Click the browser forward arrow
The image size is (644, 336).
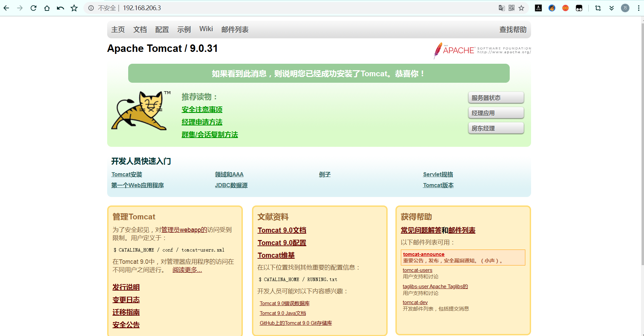[20, 8]
